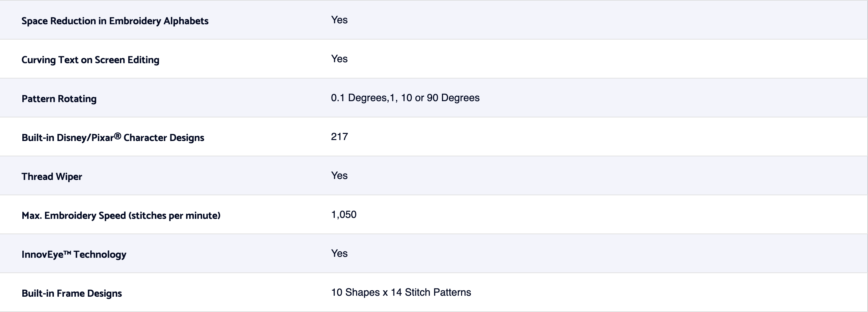Viewport: 868px width, 312px height.
Task: Click the Space Reduction in Embroidery Alphabets label
Action: tap(115, 21)
